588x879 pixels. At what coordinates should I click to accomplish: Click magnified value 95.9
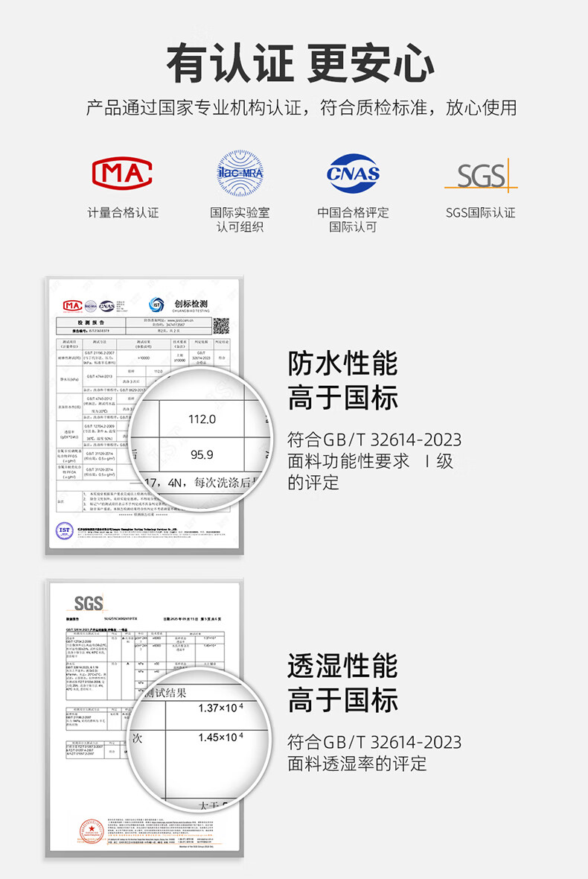point(202,454)
